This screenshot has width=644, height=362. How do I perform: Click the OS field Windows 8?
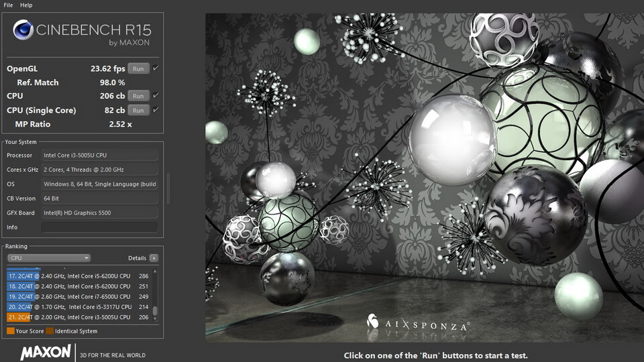[x=100, y=184]
